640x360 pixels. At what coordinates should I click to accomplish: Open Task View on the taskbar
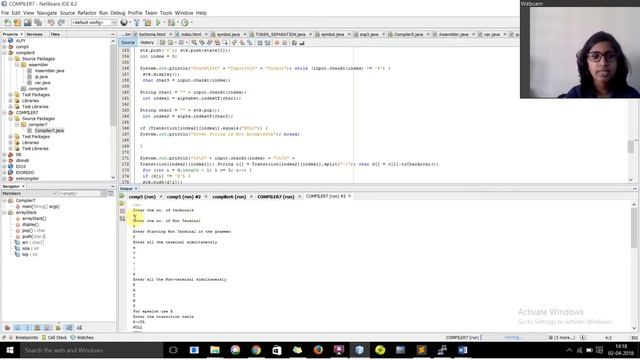click(173, 350)
